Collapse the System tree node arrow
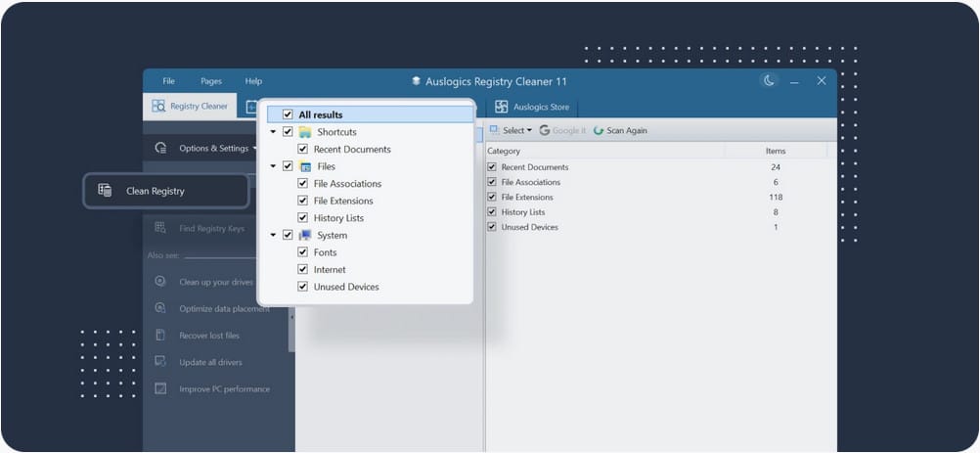This screenshot has height=453, width=980. (273, 235)
